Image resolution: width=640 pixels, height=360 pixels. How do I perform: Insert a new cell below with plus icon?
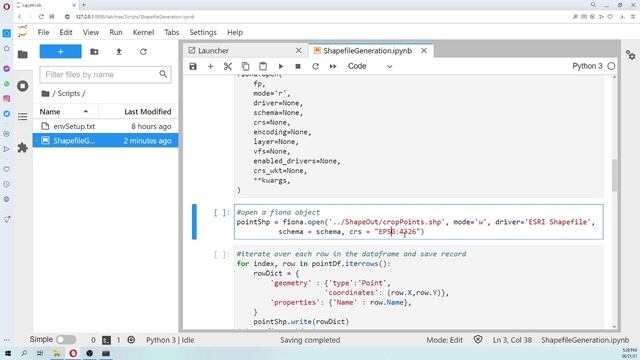[211, 66]
